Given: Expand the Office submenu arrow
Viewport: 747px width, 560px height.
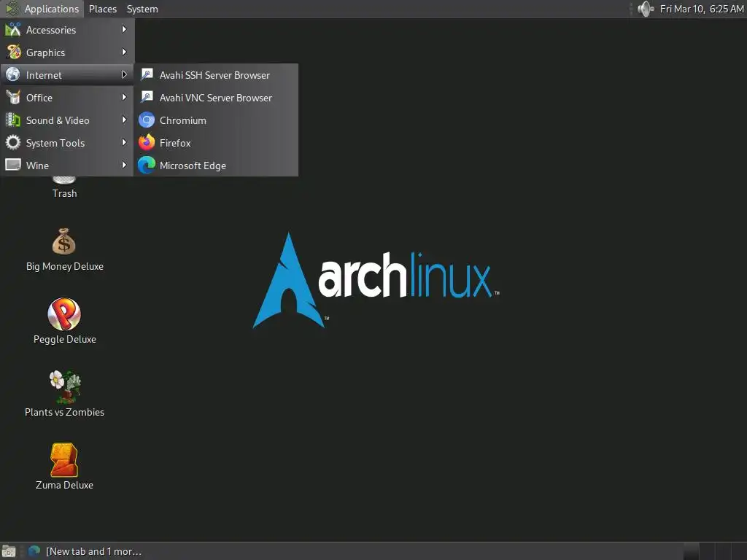Looking at the screenshot, I should 124,97.
